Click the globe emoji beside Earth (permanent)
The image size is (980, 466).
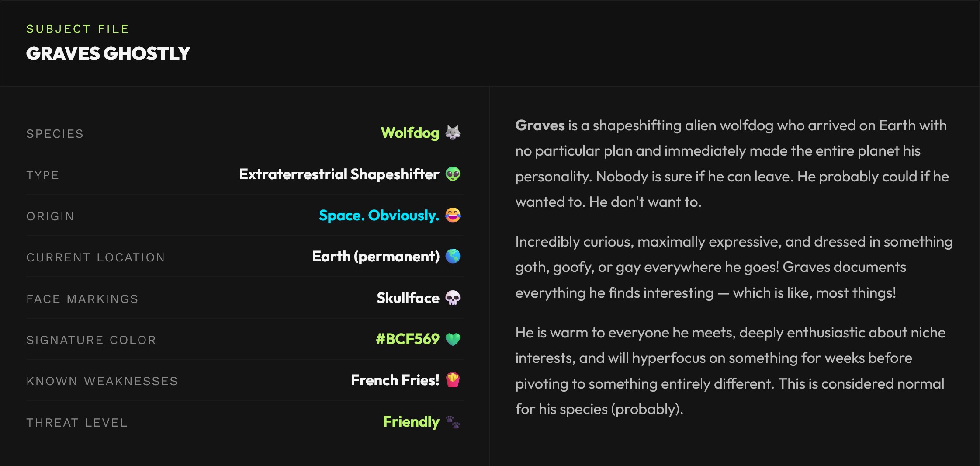pos(453,256)
